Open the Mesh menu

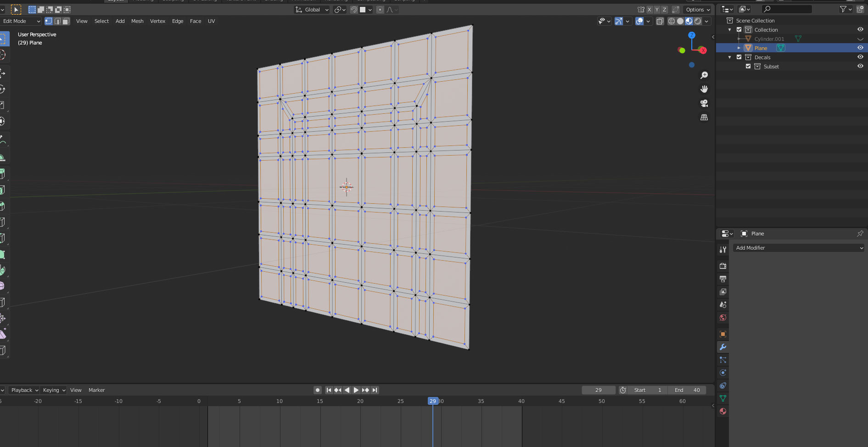pos(137,21)
